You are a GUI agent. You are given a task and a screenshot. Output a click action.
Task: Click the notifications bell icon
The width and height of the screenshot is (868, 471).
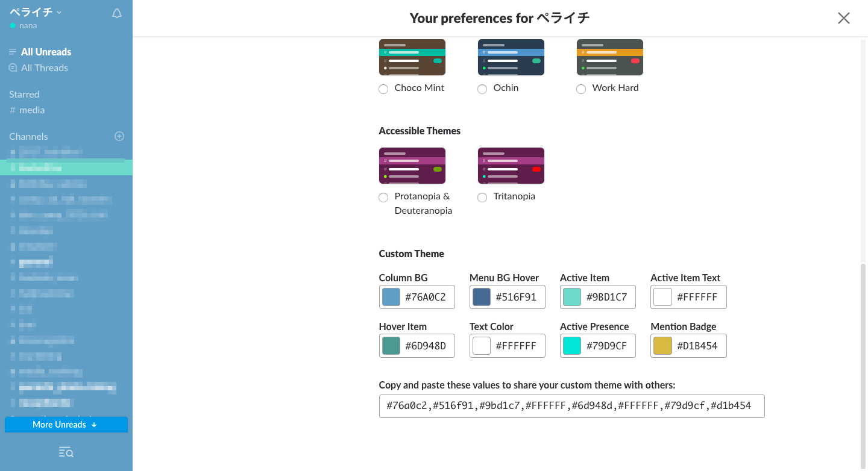(x=117, y=13)
